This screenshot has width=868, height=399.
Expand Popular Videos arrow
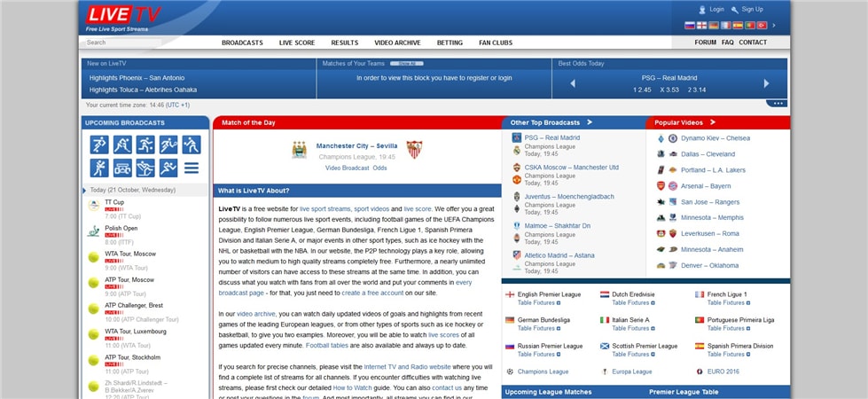pyautogui.click(x=713, y=122)
